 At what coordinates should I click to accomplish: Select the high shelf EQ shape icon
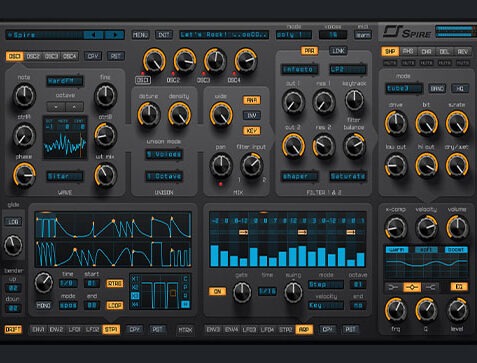tap(431, 287)
